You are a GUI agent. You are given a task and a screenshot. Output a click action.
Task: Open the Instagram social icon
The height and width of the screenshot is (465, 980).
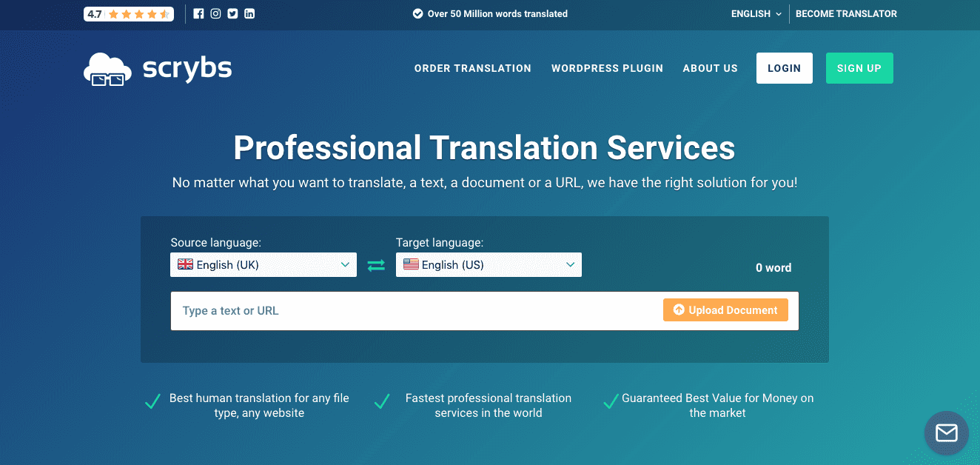click(x=215, y=13)
